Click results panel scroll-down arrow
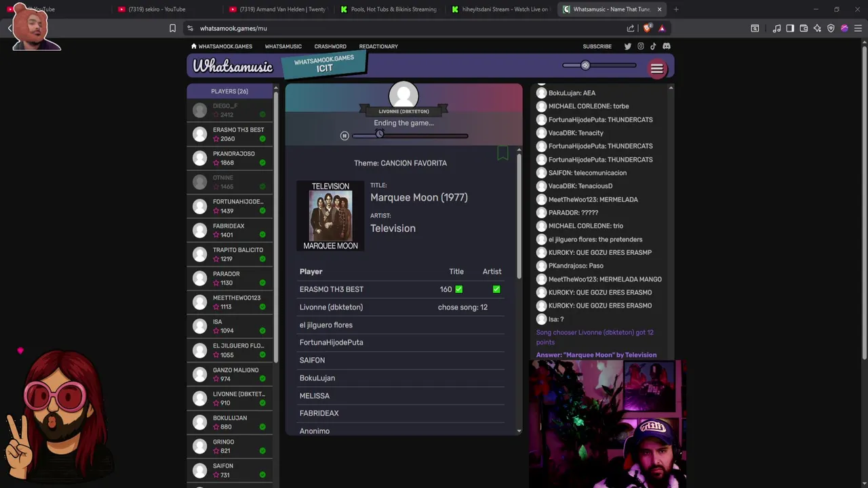868x488 pixels. click(x=519, y=430)
